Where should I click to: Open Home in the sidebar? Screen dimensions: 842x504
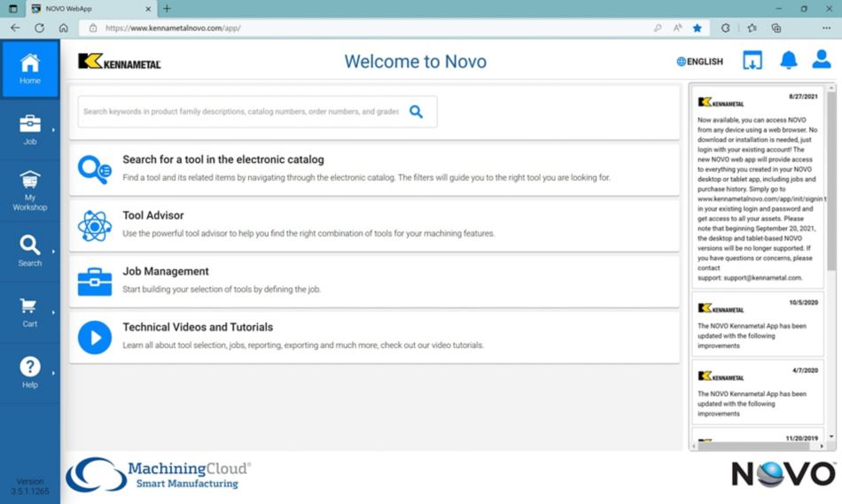pos(29,69)
